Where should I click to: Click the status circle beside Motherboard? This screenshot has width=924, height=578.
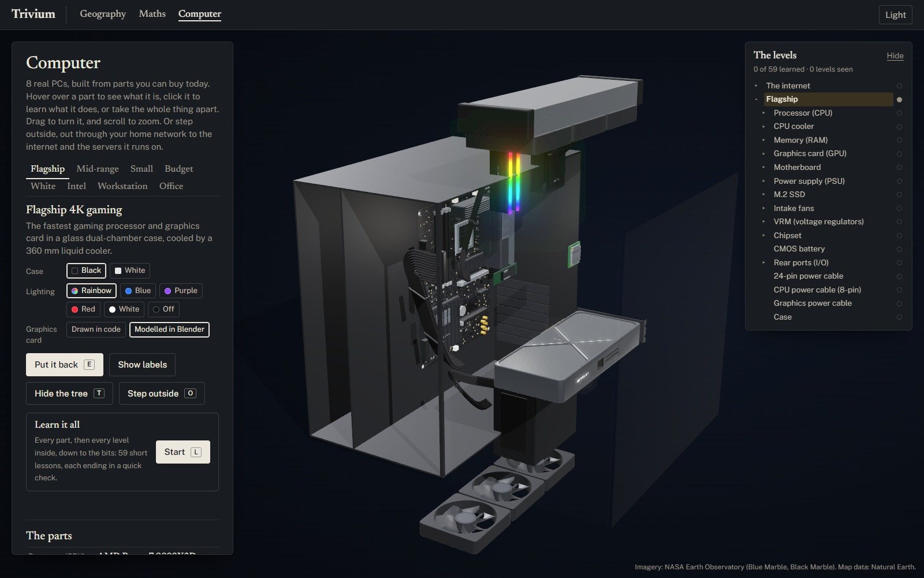point(899,168)
